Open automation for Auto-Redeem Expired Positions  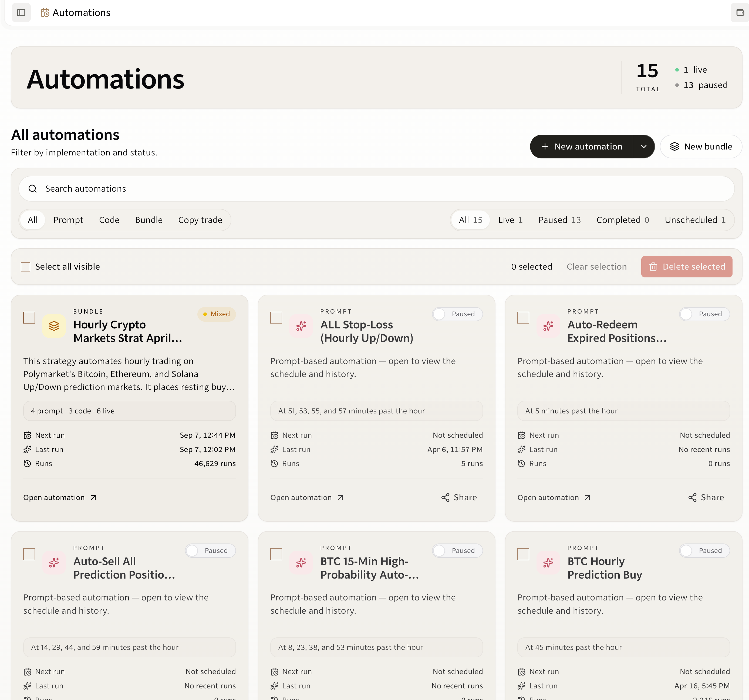pyautogui.click(x=554, y=497)
